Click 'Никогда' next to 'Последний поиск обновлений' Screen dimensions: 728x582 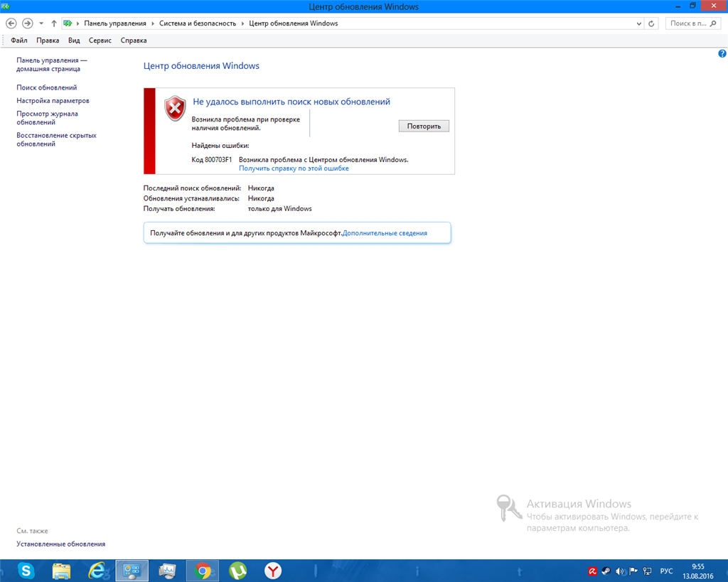pos(261,188)
